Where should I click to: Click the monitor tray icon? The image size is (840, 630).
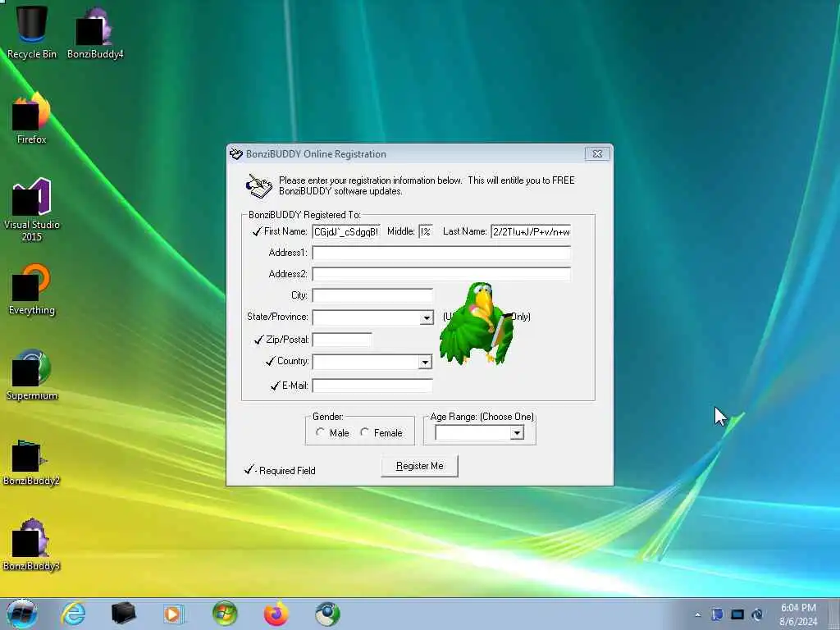point(737,614)
